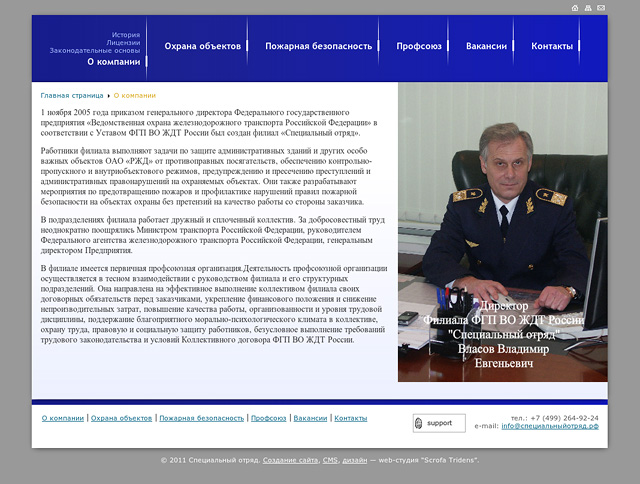Viewport: 640px width, 484px height.
Task: Go to 'Вакансии' in top menu
Action: tap(486, 47)
